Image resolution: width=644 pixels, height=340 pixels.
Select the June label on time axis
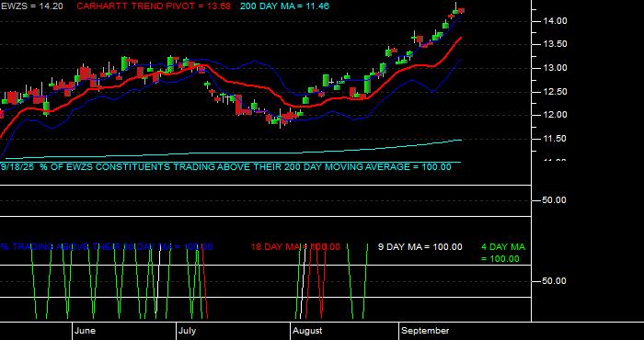[86, 331]
